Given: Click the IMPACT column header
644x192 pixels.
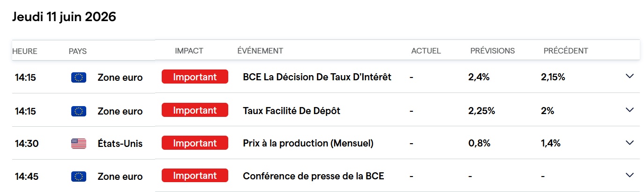Looking at the screenshot, I should pos(189,51).
